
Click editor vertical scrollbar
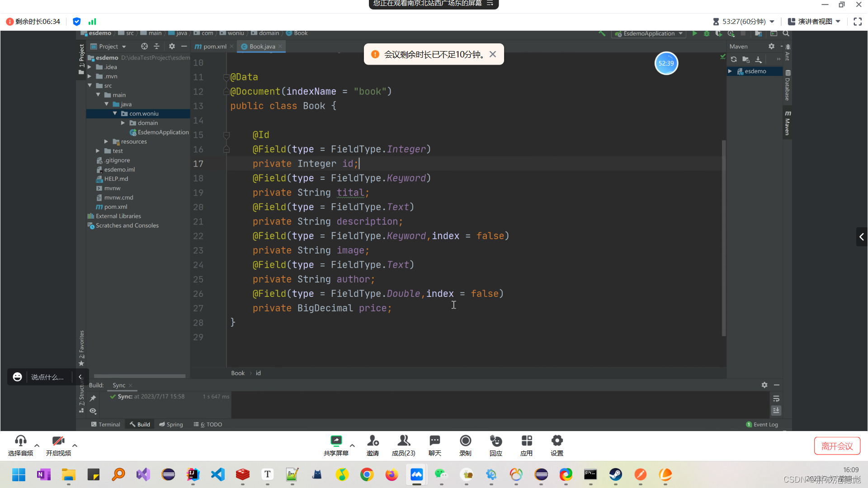click(724, 238)
